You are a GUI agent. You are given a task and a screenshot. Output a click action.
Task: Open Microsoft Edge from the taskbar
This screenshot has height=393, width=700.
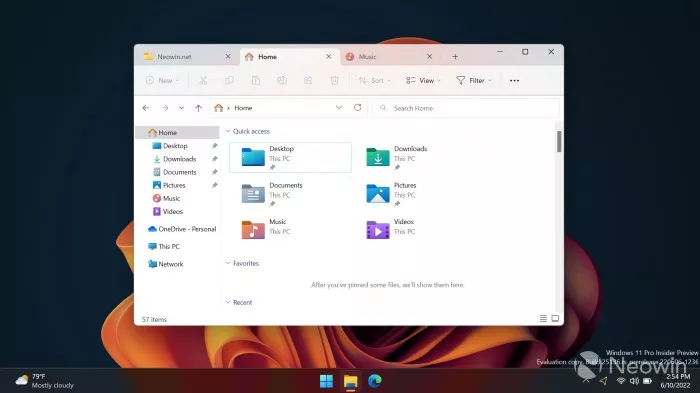[x=375, y=381]
